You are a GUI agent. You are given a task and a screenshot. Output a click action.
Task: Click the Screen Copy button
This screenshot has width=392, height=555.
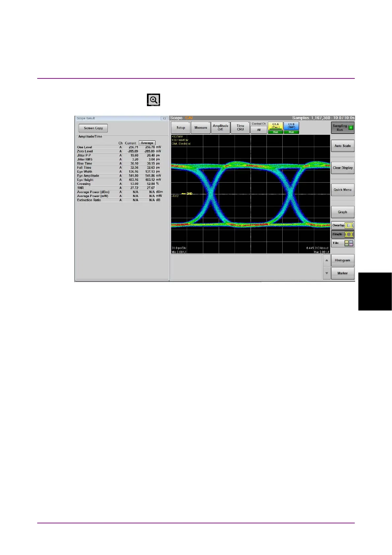tap(93, 128)
